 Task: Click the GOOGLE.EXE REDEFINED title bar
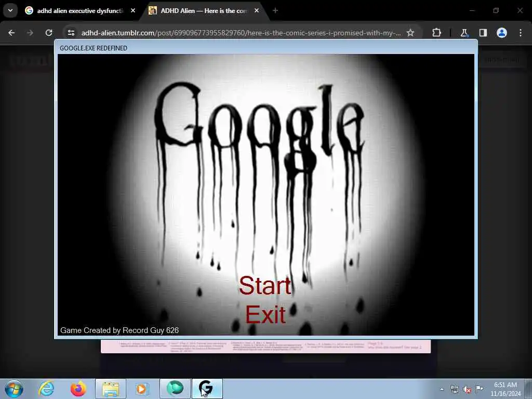click(266, 48)
